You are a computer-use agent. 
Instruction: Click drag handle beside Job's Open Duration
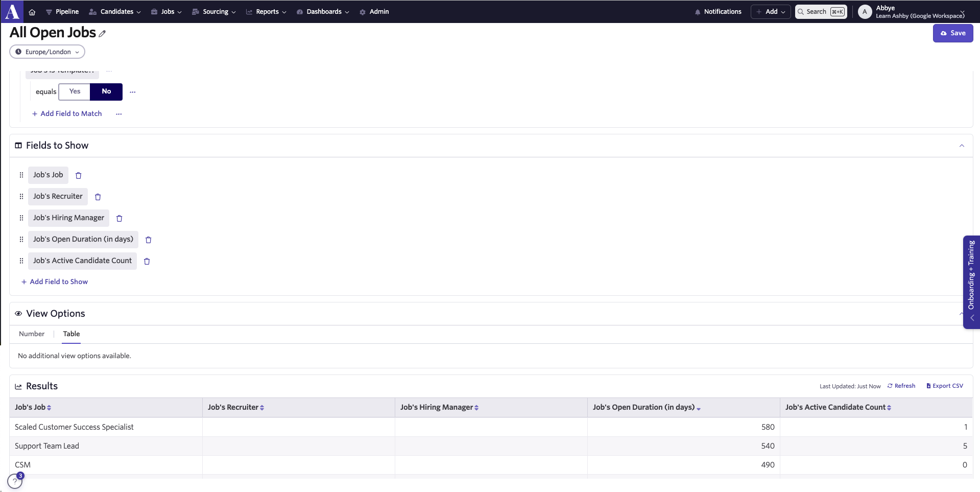click(x=21, y=239)
